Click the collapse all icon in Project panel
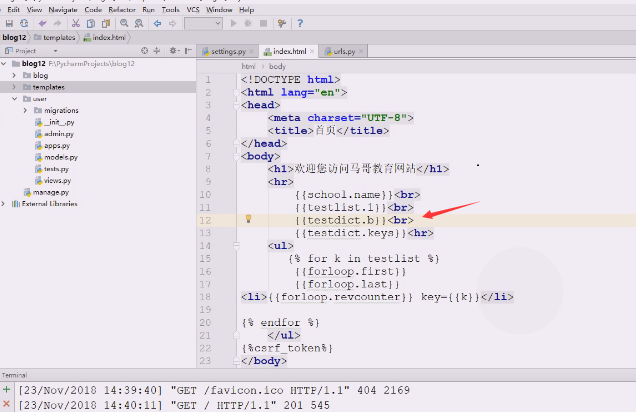The width and height of the screenshot is (636, 412). point(157,51)
